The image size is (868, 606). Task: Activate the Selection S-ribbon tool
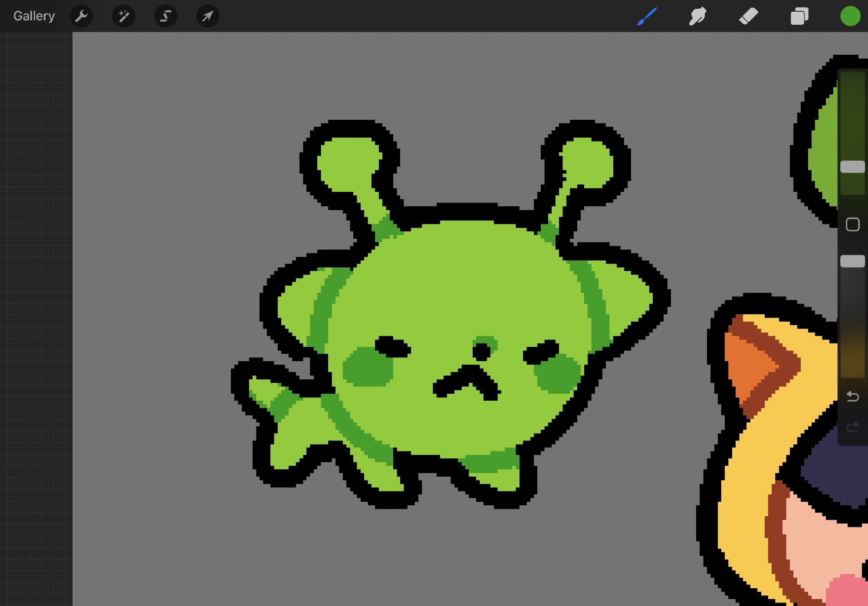click(x=165, y=16)
